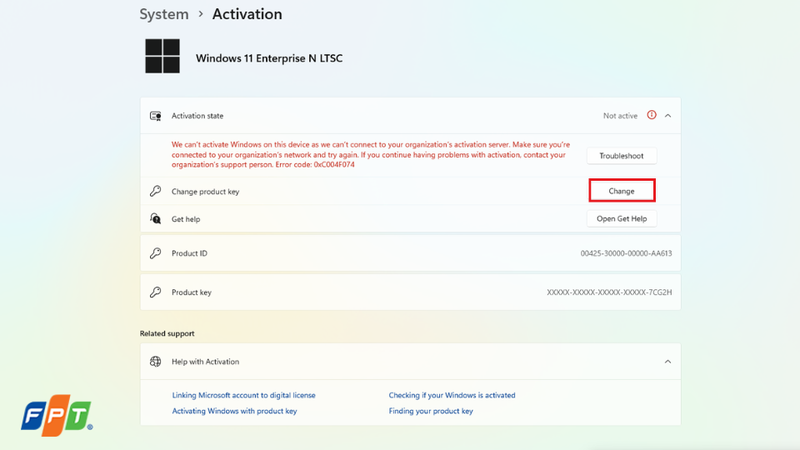The height and width of the screenshot is (450, 800).
Task: Click the key icon beside Change product key
Action: [x=156, y=191]
